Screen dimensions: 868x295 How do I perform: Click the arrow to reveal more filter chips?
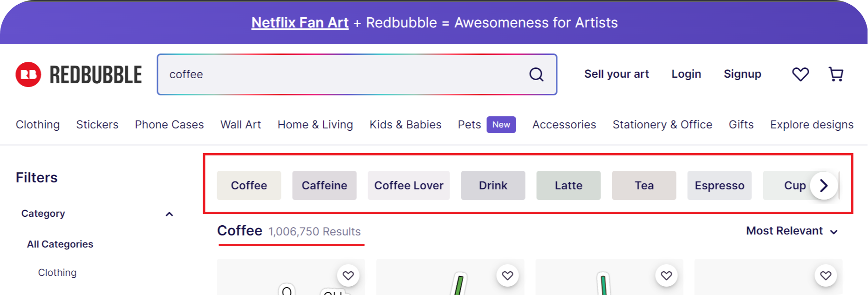[824, 185]
